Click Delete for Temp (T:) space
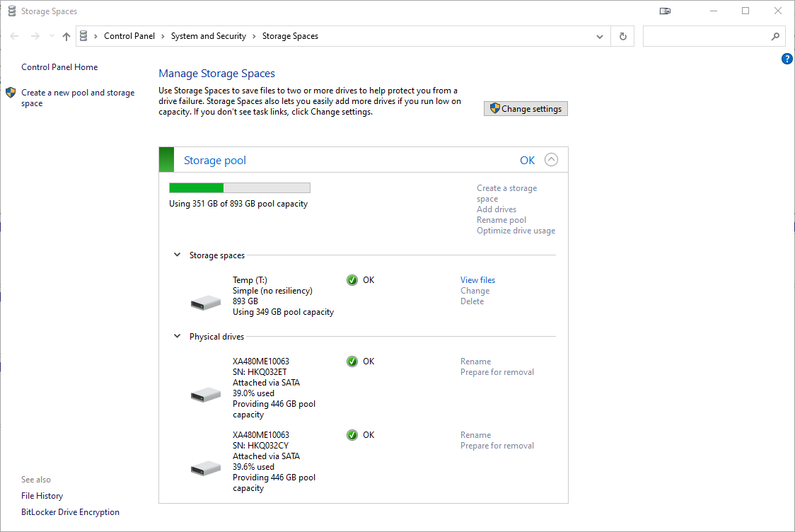Viewport: 795px width, 532px height. 472,301
